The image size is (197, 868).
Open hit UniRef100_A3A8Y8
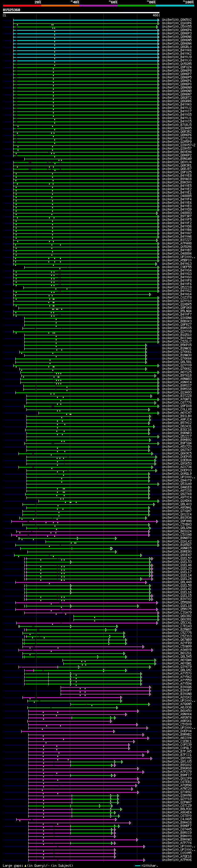(x=177, y=650)
